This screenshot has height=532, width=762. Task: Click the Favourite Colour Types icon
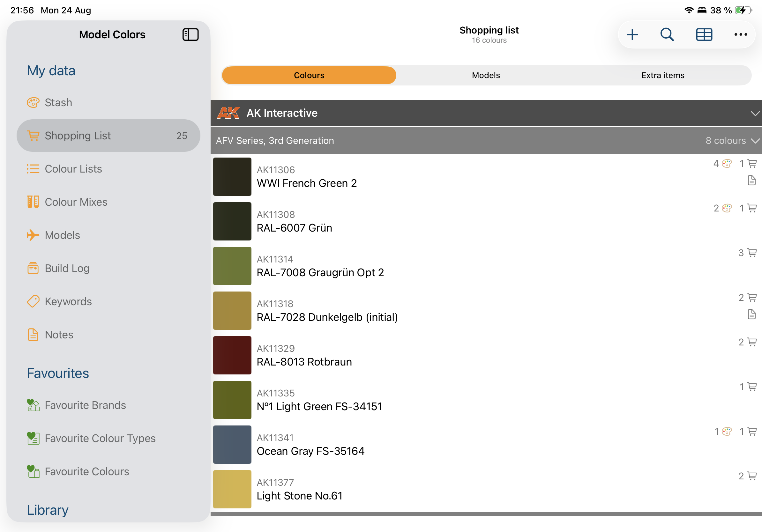(33, 438)
